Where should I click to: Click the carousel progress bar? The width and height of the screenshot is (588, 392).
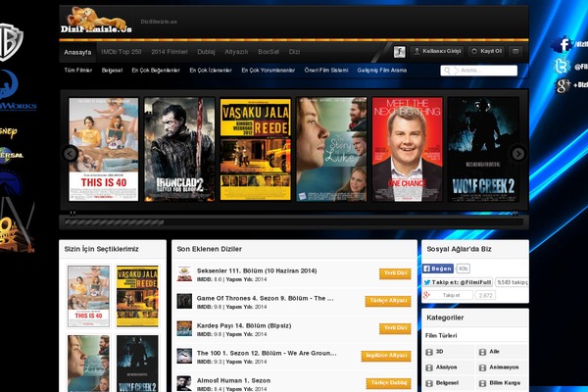[294, 222]
